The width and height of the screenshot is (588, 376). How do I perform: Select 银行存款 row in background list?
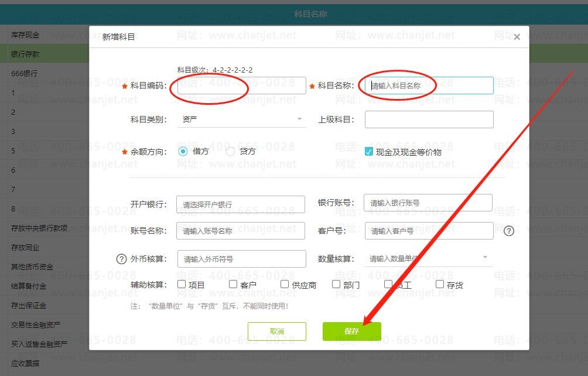tap(45, 54)
